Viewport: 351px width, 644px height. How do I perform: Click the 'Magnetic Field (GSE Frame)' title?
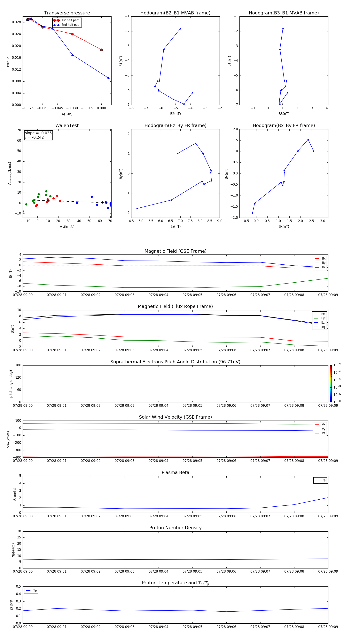[175, 251]
